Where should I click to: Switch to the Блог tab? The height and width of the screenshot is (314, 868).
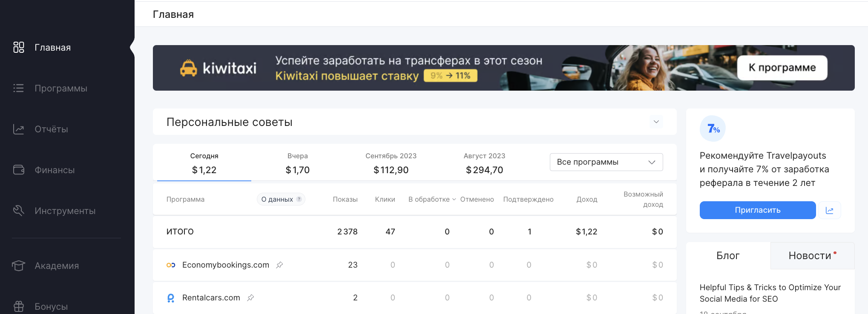(x=728, y=256)
